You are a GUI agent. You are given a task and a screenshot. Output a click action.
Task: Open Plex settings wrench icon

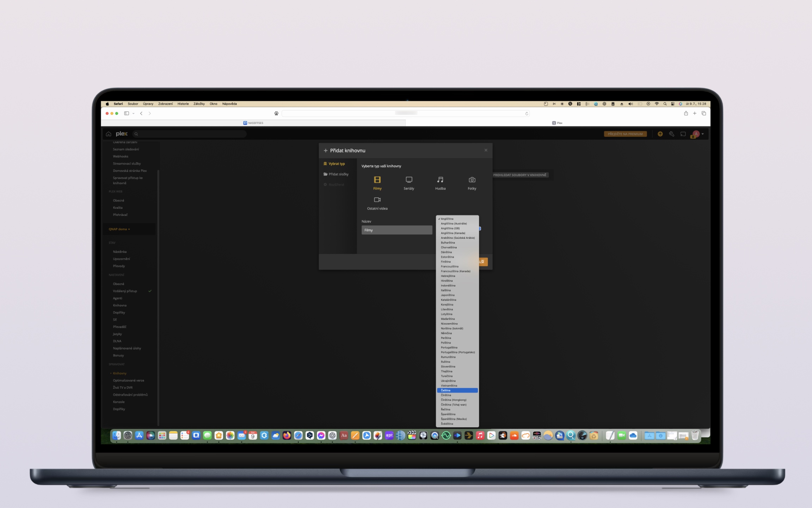click(x=671, y=134)
